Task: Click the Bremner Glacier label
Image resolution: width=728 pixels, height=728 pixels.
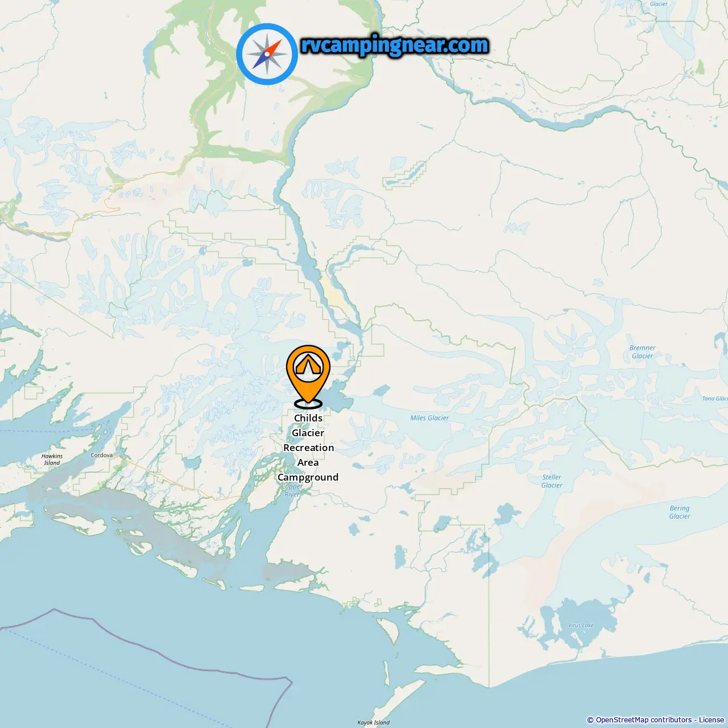Action: click(643, 352)
